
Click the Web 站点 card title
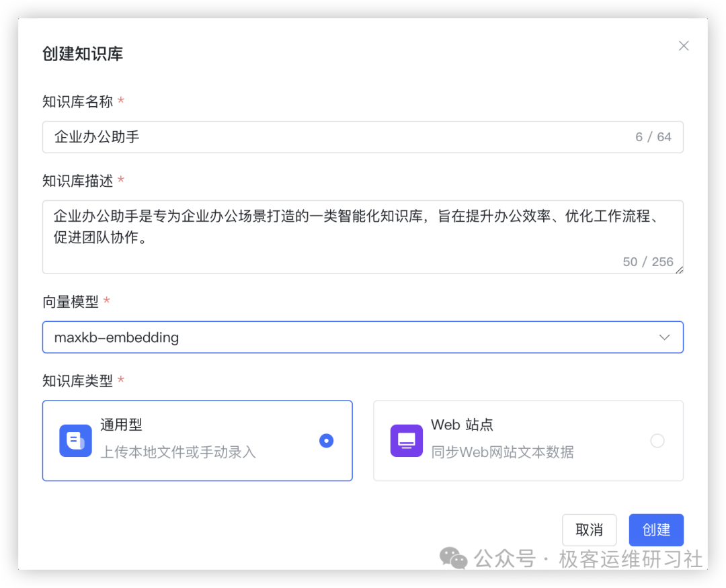click(462, 425)
